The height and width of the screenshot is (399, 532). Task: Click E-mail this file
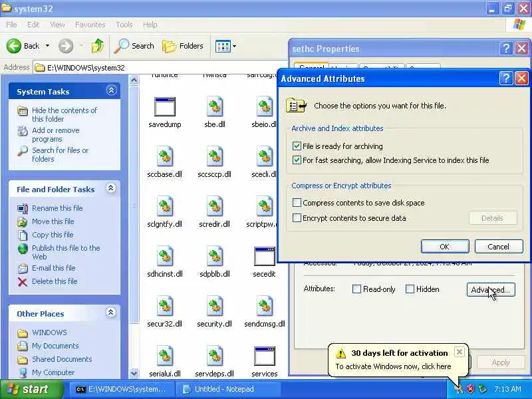click(x=54, y=268)
